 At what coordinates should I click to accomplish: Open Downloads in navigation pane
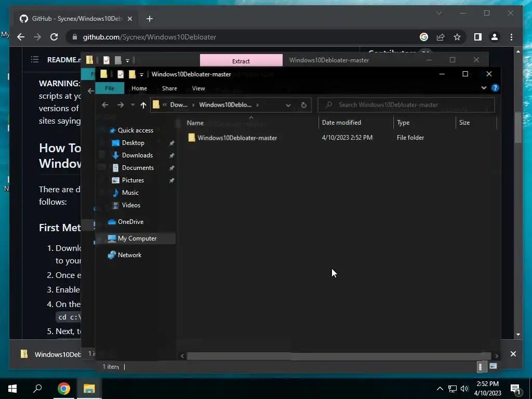point(137,155)
